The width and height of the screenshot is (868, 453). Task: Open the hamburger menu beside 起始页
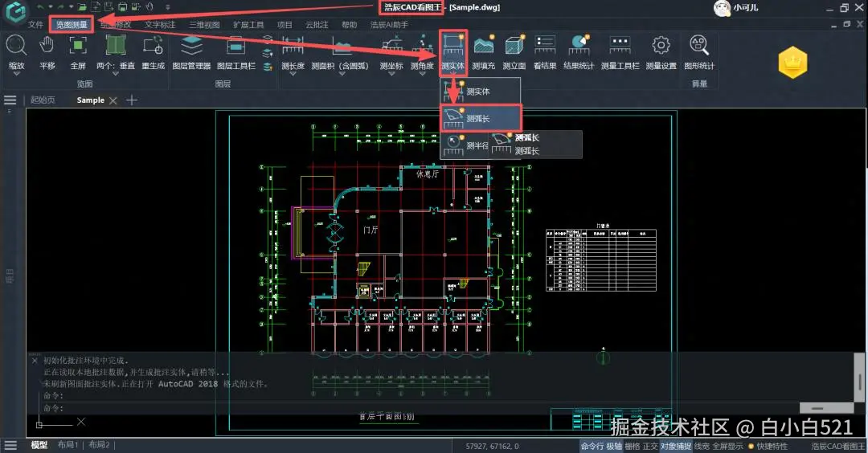[x=10, y=100]
